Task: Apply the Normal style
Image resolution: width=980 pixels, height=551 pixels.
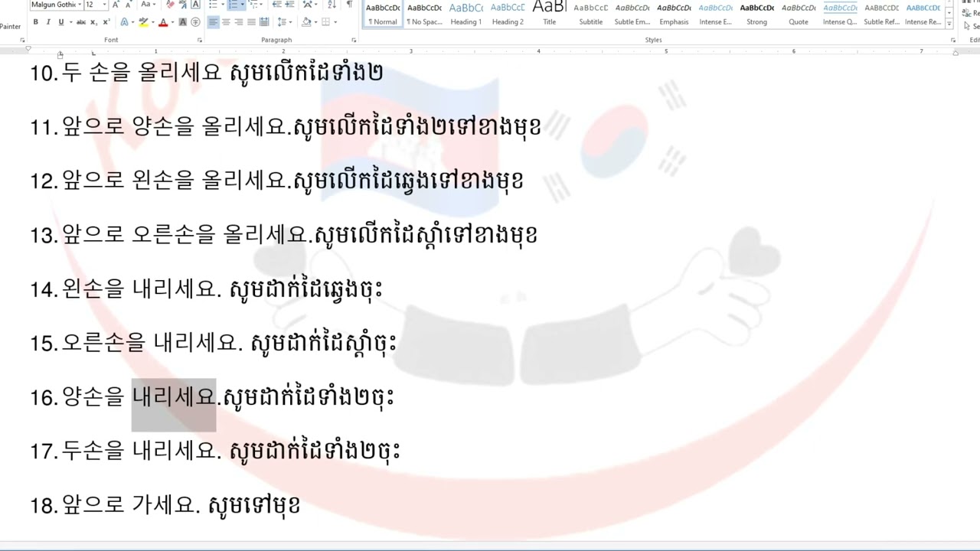Action: click(x=383, y=14)
